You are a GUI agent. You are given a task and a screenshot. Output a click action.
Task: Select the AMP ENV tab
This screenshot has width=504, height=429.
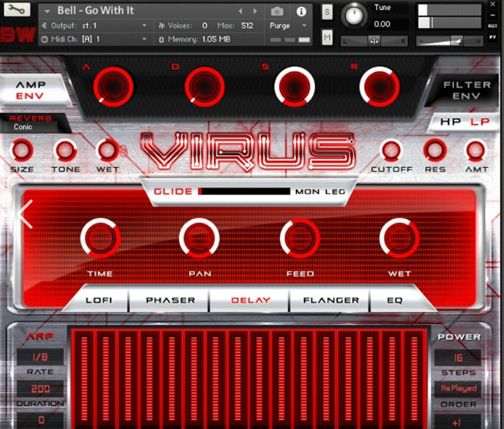[x=30, y=91]
